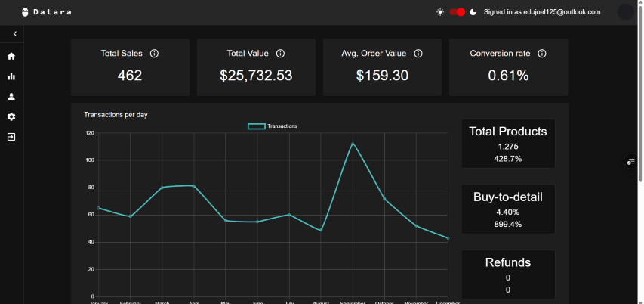The width and height of the screenshot is (644, 304).
Task: Click the signed-in email address text
Action: 562,12
